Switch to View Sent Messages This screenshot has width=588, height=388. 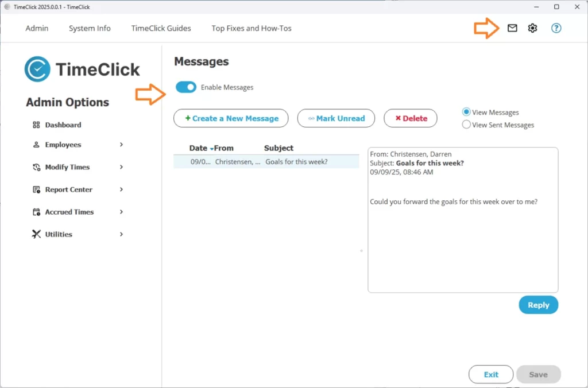[x=466, y=125]
